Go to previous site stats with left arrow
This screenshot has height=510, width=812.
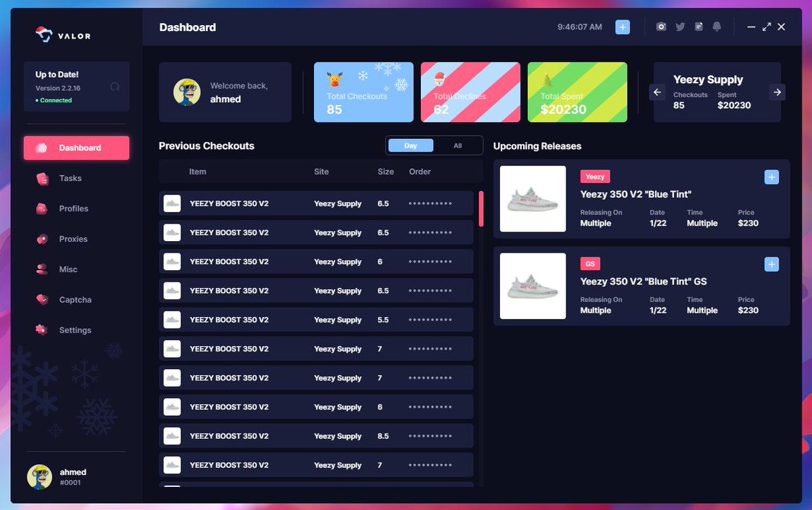click(x=657, y=92)
